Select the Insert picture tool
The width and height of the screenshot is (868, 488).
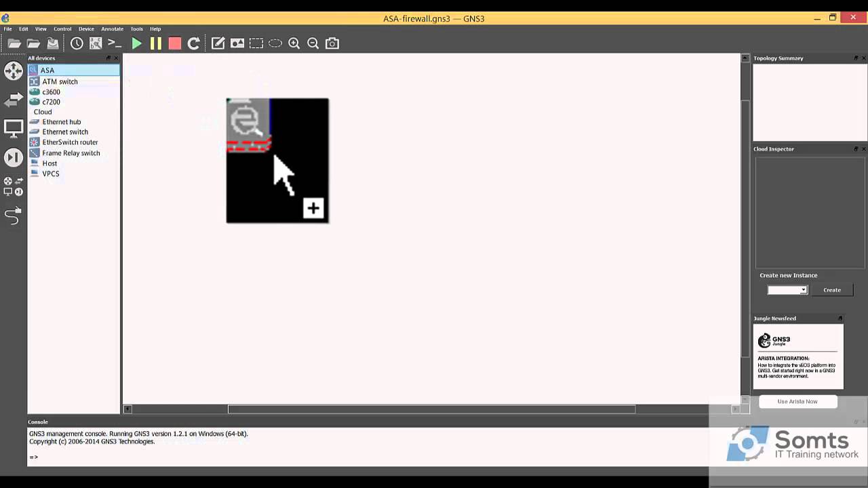237,43
